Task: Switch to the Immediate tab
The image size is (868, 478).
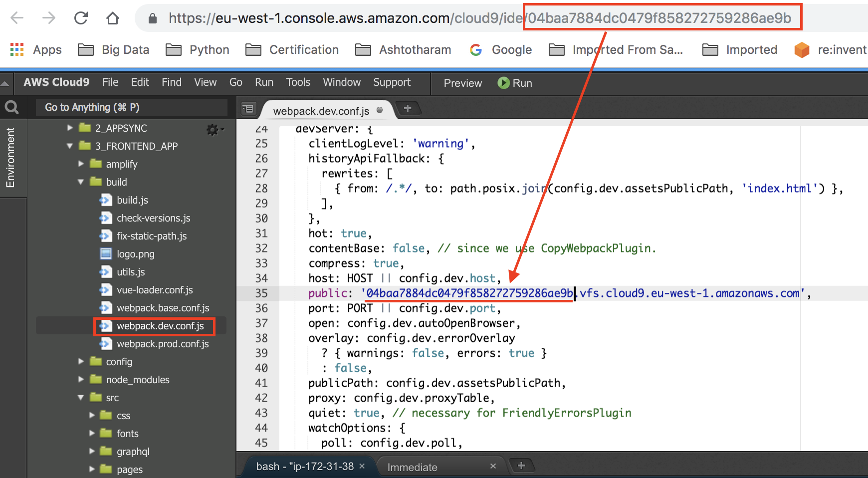Action: [413, 467]
